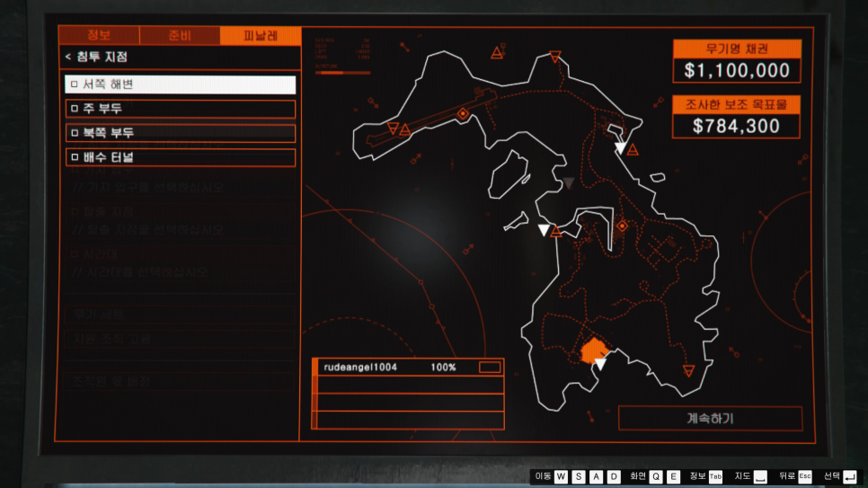This screenshot has height=488, width=868.
Task: Click the $1,100,000 무기명 채권 value
Action: 737,70
